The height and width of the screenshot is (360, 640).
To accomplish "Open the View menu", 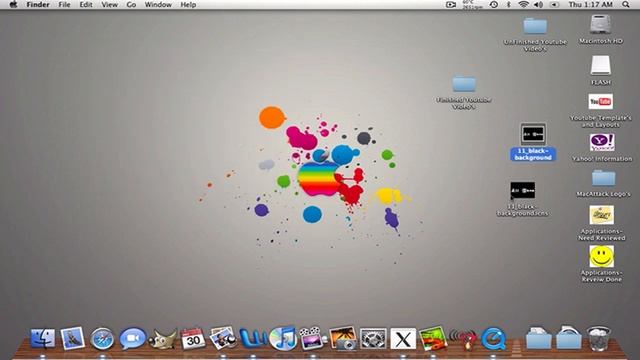I will (109, 4).
